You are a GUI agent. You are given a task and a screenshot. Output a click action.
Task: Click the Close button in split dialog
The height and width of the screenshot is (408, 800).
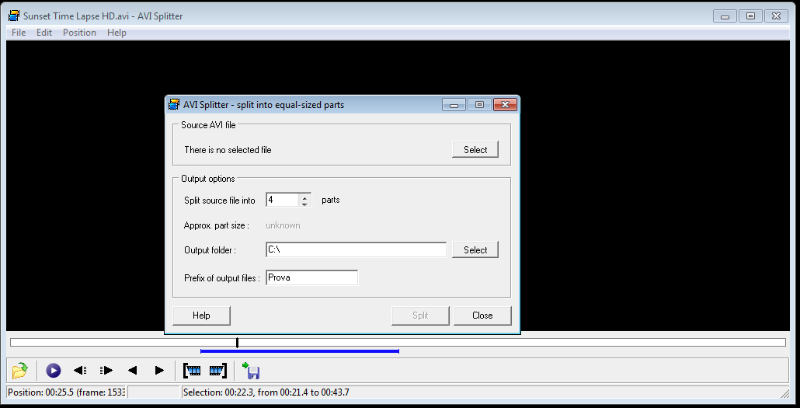pyautogui.click(x=482, y=316)
